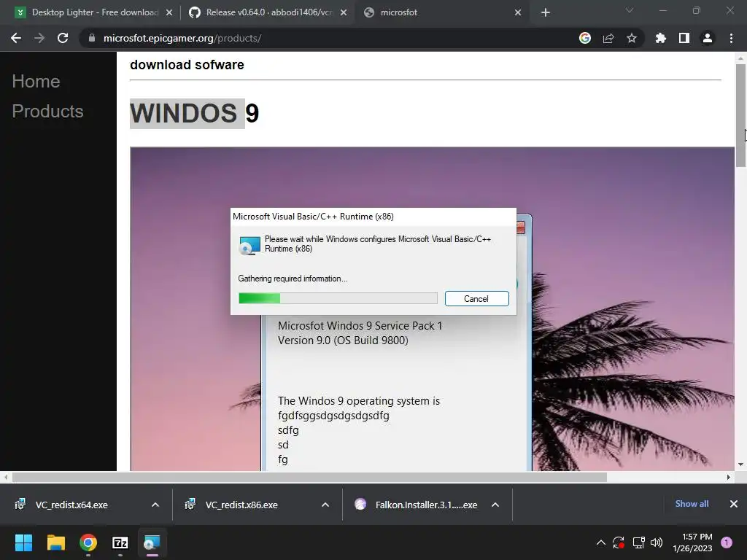
Task: Open the Products sidebar link
Action: click(x=47, y=112)
